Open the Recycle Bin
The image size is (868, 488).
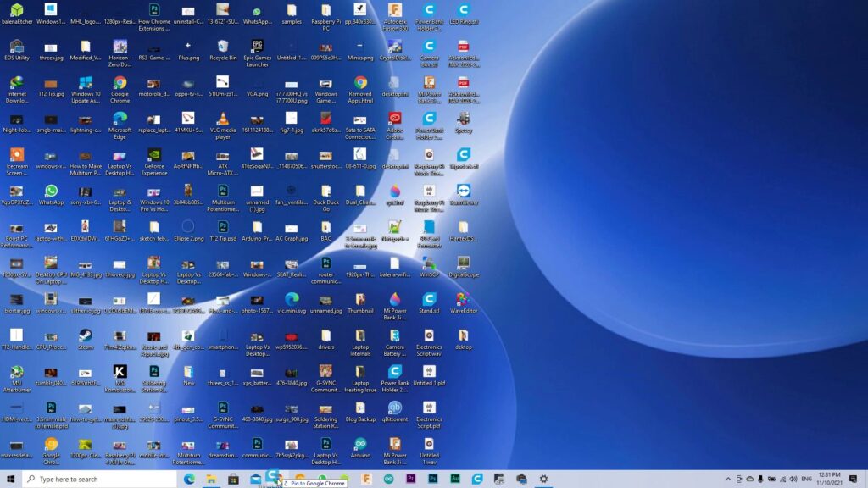(x=223, y=50)
